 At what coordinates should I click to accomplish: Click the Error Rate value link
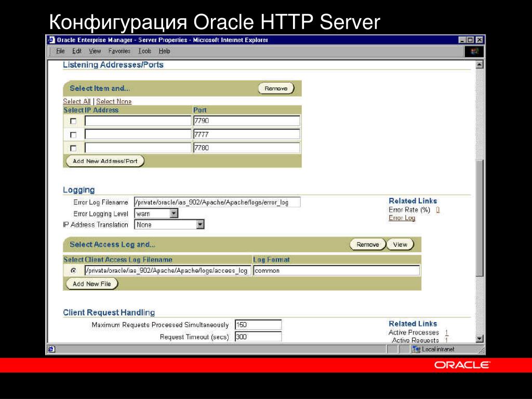pyautogui.click(x=437, y=210)
